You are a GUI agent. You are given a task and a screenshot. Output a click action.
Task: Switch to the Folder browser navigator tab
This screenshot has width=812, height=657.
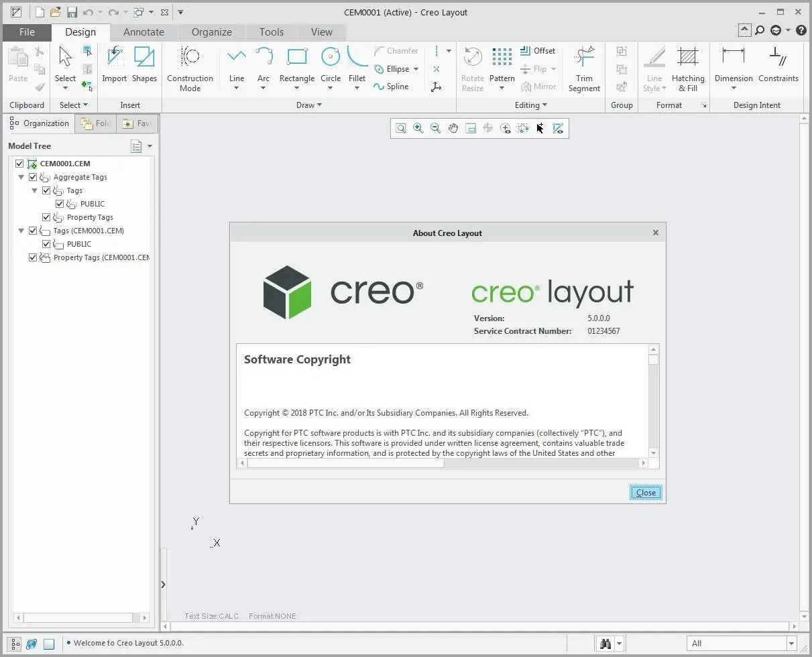(95, 123)
